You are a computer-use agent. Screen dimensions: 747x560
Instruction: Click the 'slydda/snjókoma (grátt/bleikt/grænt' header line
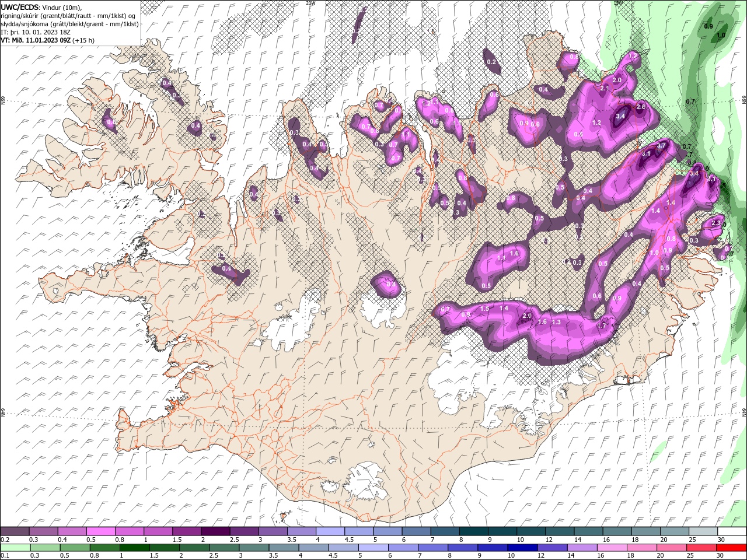pyautogui.click(x=70, y=24)
